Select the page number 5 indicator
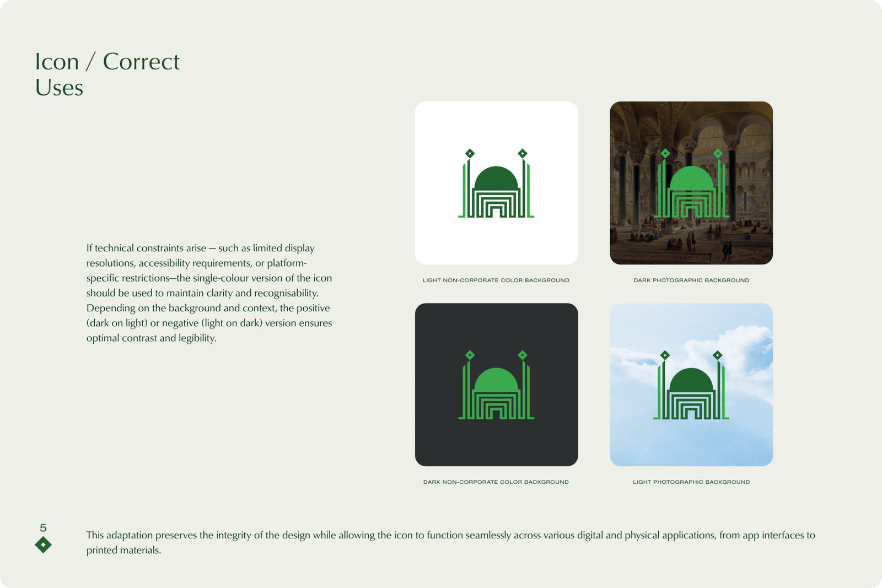This screenshot has width=882, height=588. click(44, 528)
